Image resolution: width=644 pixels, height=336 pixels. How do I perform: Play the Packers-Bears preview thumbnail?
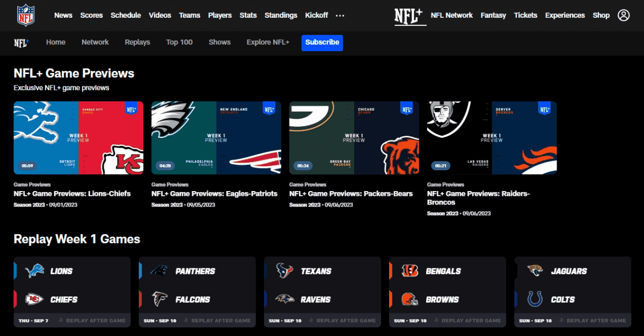(354, 138)
